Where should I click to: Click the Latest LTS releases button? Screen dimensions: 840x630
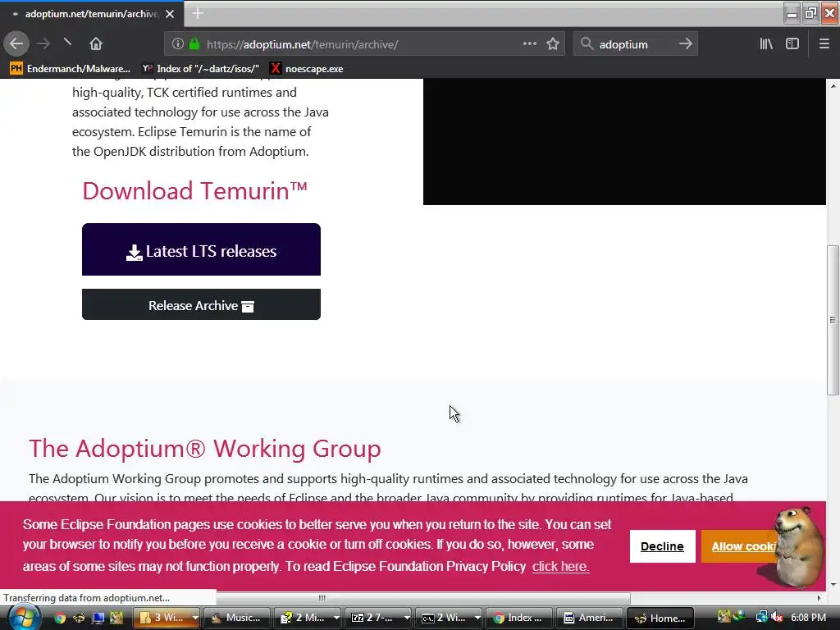point(201,249)
